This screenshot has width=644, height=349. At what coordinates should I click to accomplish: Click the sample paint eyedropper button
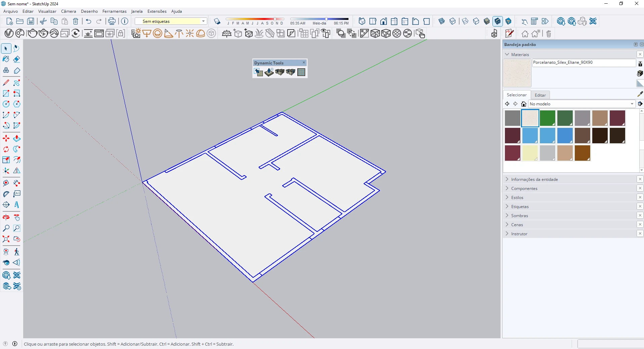pyautogui.click(x=640, y=94)
